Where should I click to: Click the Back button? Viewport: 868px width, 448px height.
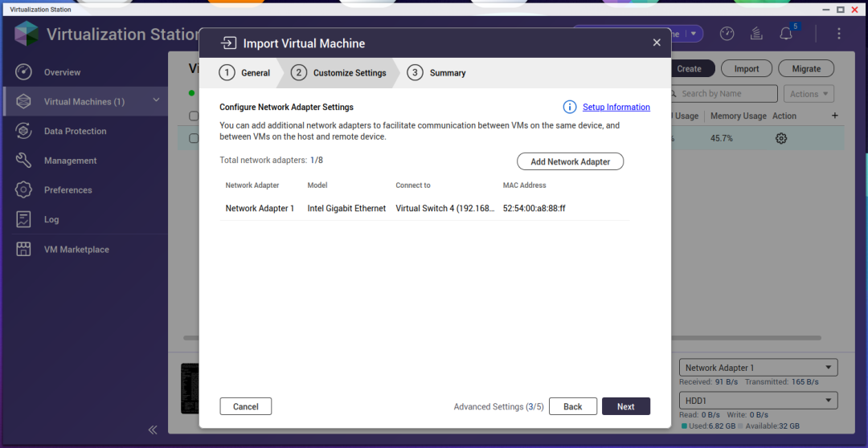click(x=573, y=406)
